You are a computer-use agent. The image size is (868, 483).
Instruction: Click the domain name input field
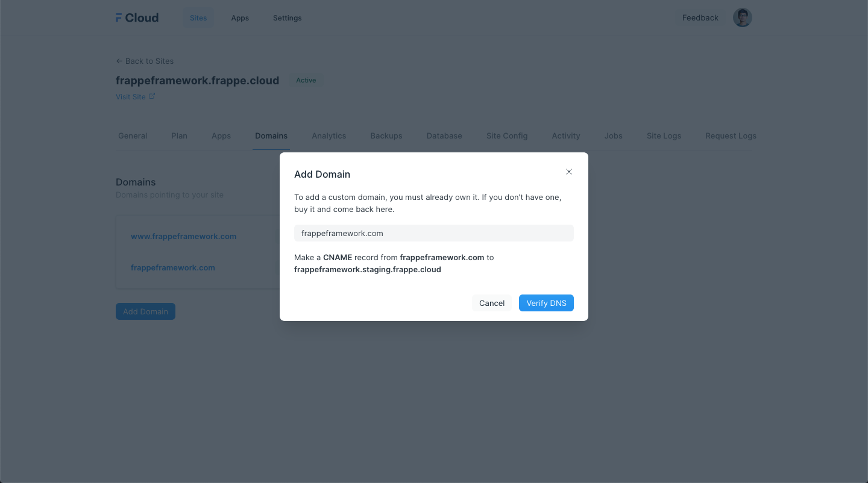433,233
